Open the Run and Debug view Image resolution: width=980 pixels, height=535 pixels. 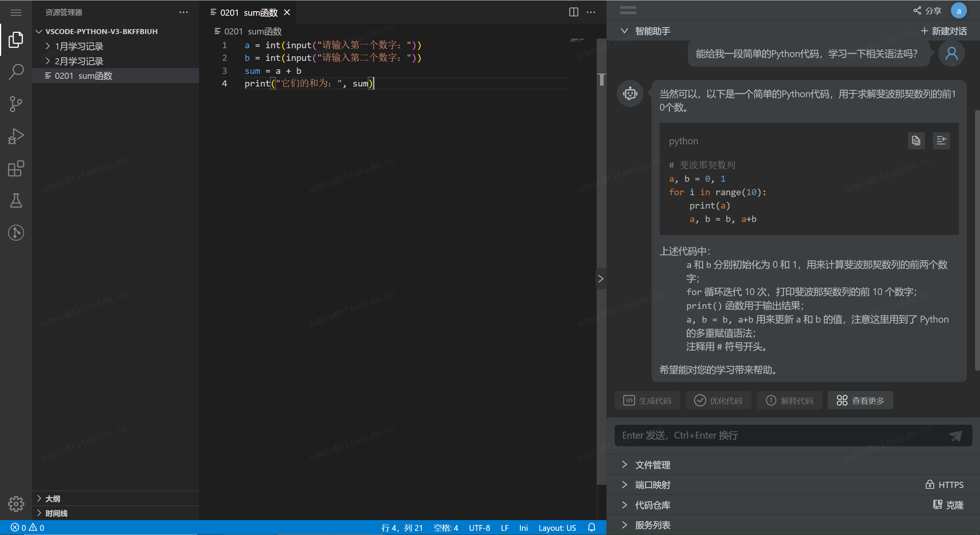click(16, 136)
